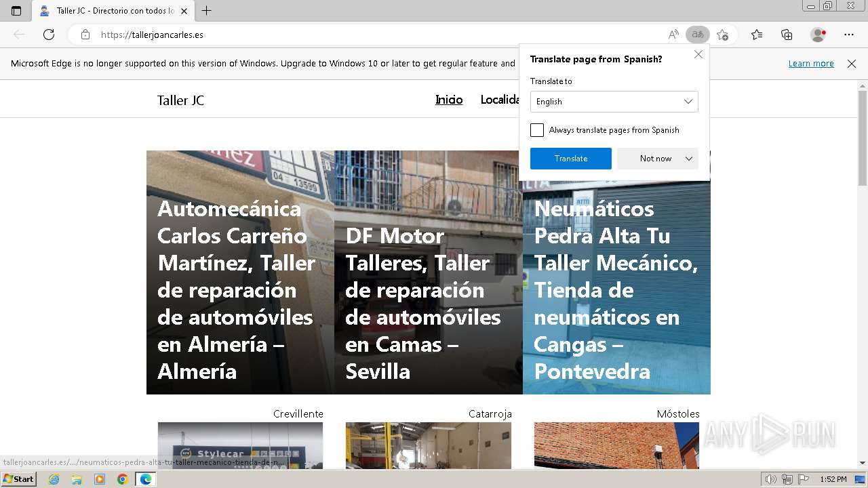The image size is (868, 488).
Task: Check Always translate pages from Spanish
Action: tap(537, 130)
